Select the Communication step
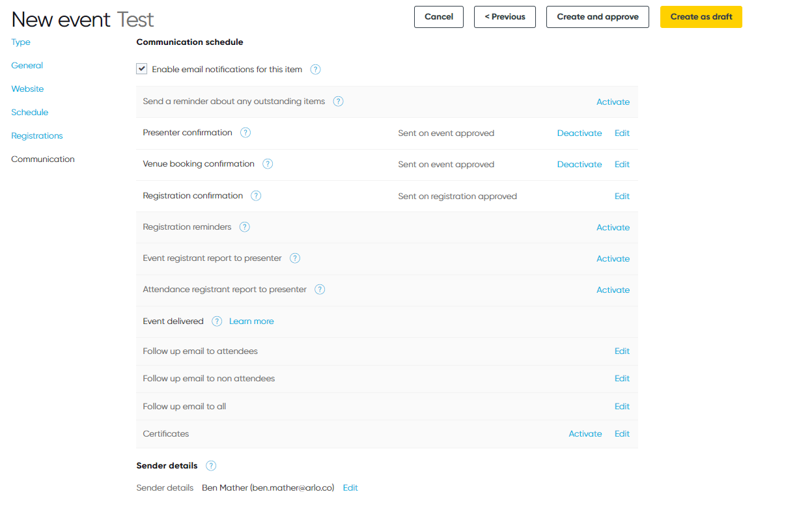812x516 pixels. (43, 159)
